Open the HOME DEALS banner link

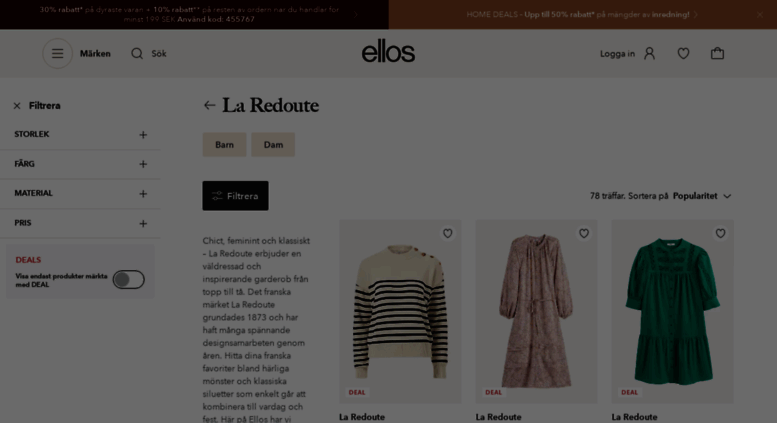(x=582, y=15)
